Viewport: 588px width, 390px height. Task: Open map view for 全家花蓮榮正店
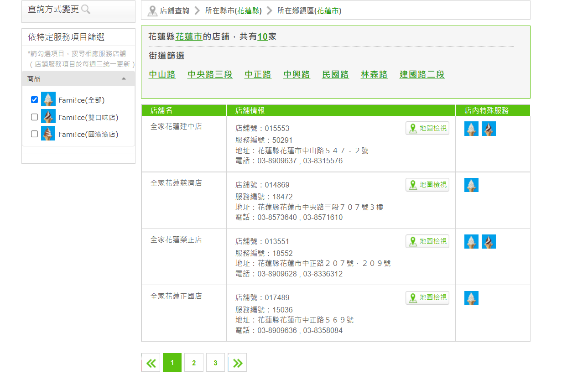click(427, 241)
